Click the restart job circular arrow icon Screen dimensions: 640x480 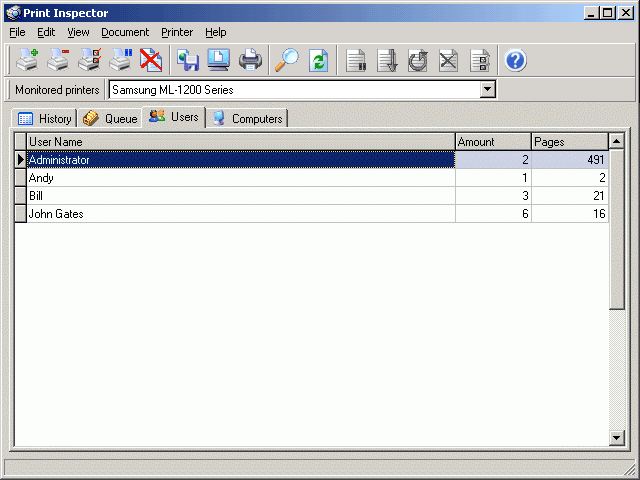418,60
